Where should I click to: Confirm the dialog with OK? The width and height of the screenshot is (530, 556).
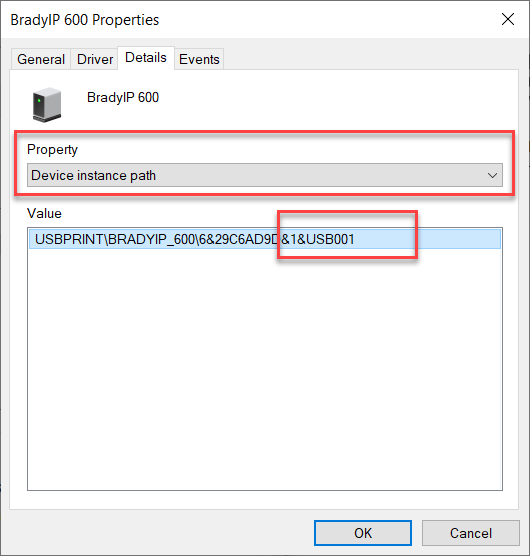pyautogui.click(x=363, y=533)
